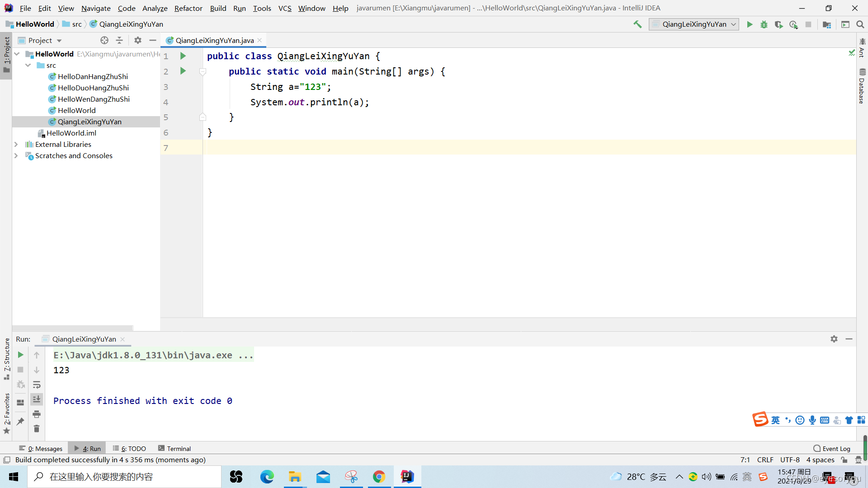Collapse the src folder node
This screenshot has width=868, height=488.
tap(28, 66)
